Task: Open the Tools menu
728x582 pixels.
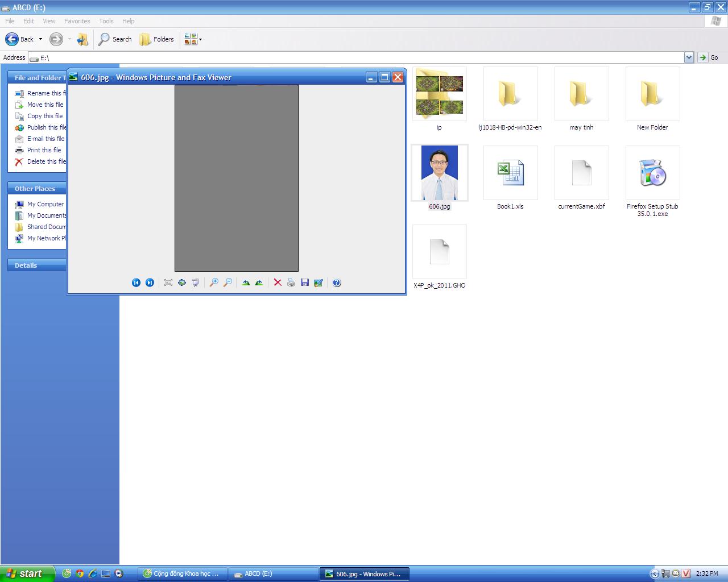Action: click(106, 21)
